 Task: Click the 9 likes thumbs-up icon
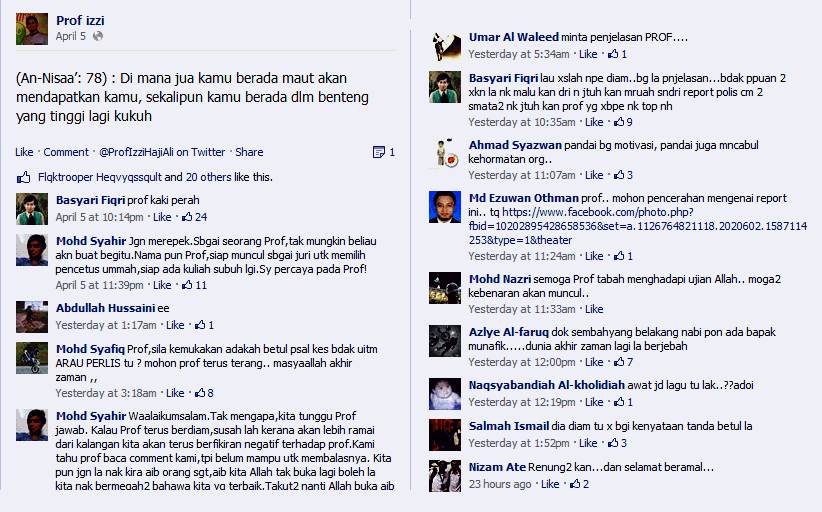[x=619, y=122]
